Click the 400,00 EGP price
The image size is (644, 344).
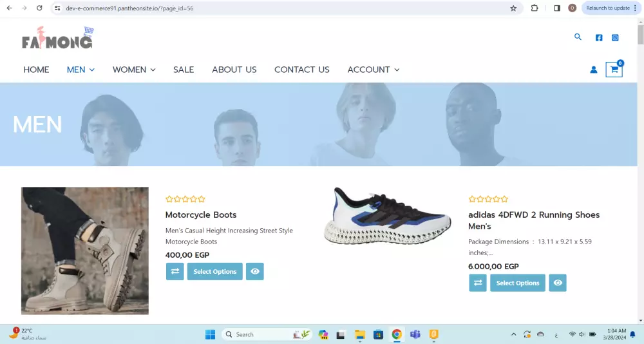pos(187,255)
